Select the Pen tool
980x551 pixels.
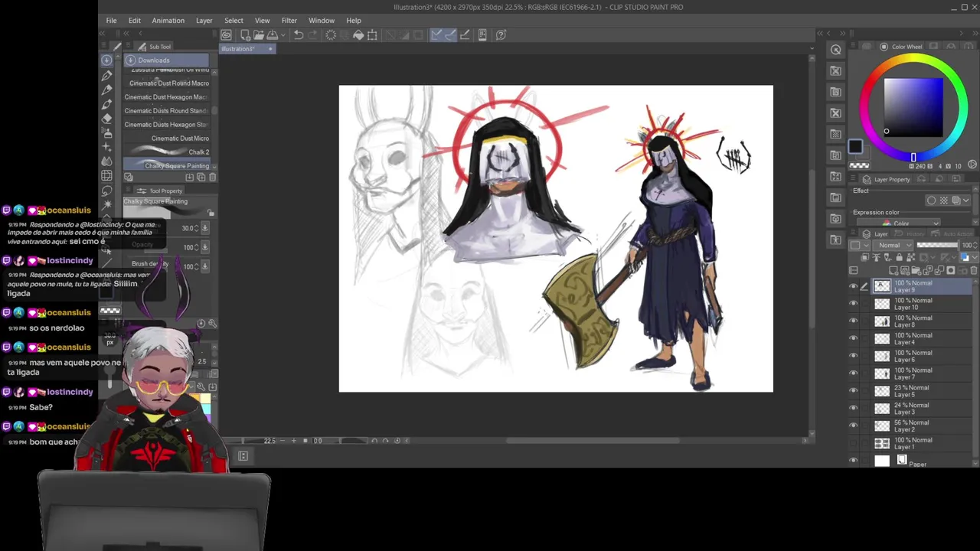point(106,75)
